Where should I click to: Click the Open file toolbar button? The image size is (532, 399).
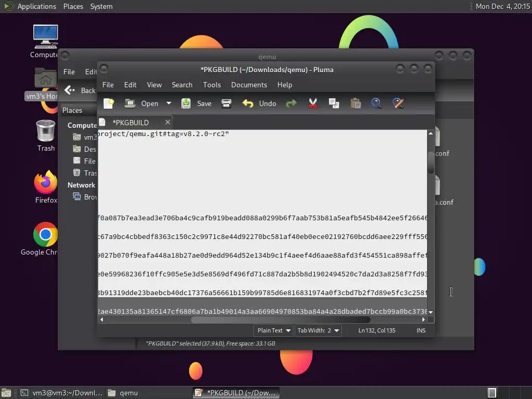pos(141,103)
